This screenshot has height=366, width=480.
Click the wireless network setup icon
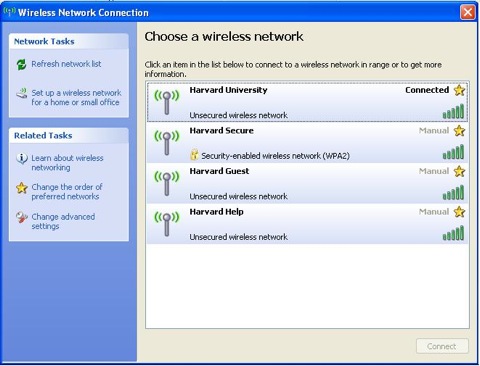click(x=22, y=93)
